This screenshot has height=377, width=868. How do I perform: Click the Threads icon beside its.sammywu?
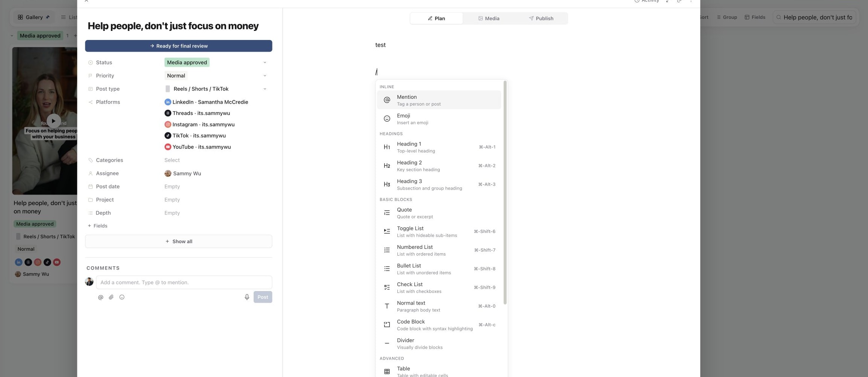click(168, 113)
